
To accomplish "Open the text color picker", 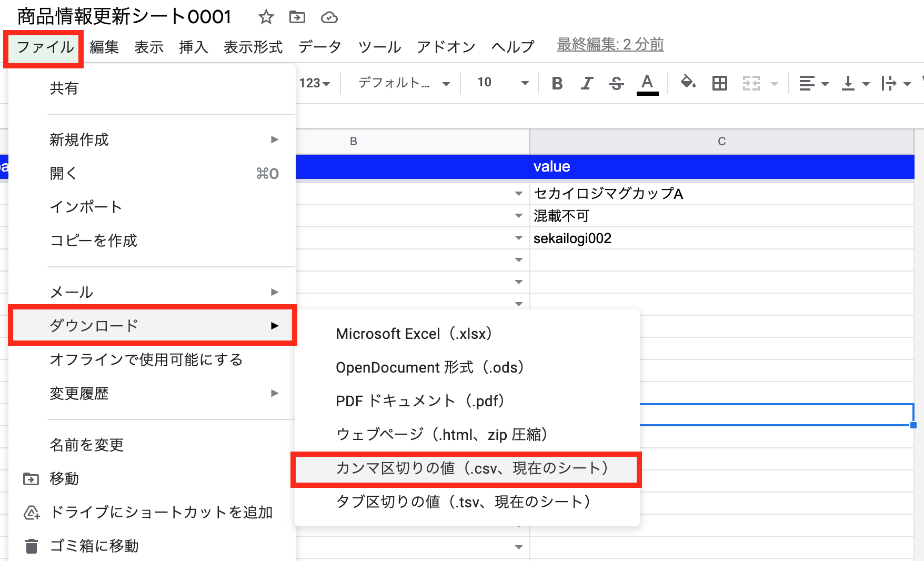I will pos(647,83).
